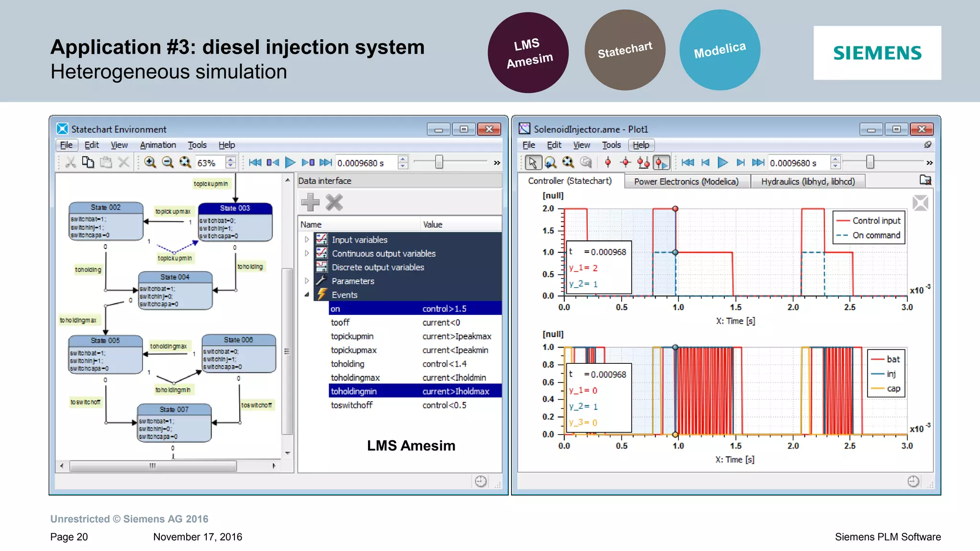The width and height of the screenshot is (980, 551).
Task: Open the Animation menu in Statechart Environment
Action: [x=158, y=145]
